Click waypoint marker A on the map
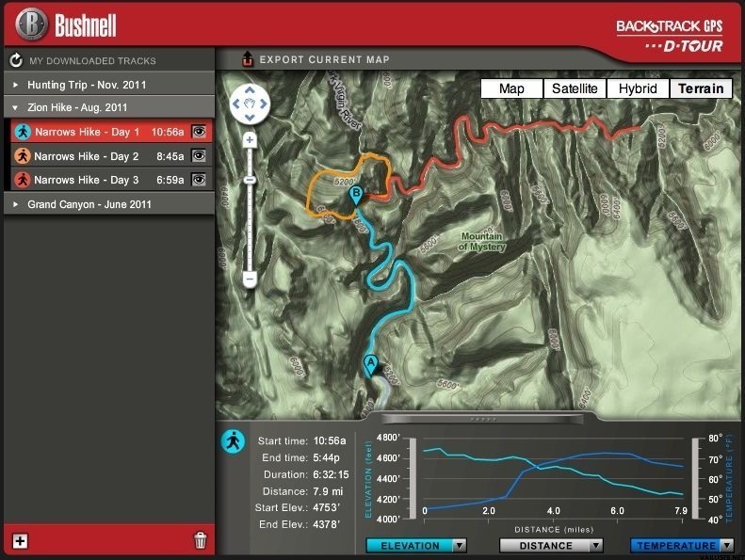The image size is (745, 560). tap(370, 365)
